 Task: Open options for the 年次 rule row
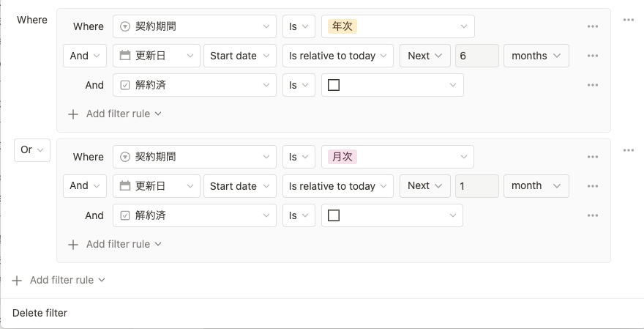593,26
